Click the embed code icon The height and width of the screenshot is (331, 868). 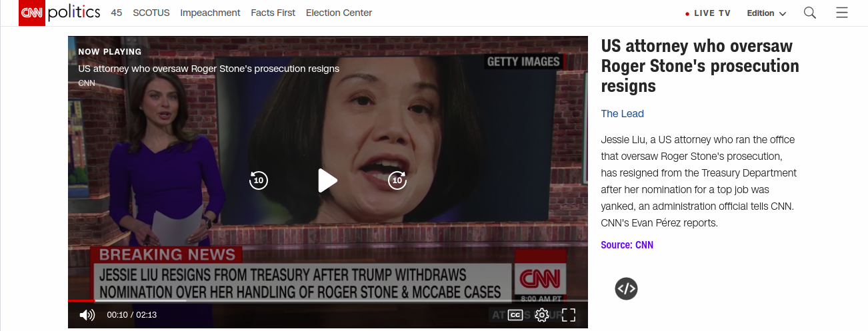coord(626,288)
